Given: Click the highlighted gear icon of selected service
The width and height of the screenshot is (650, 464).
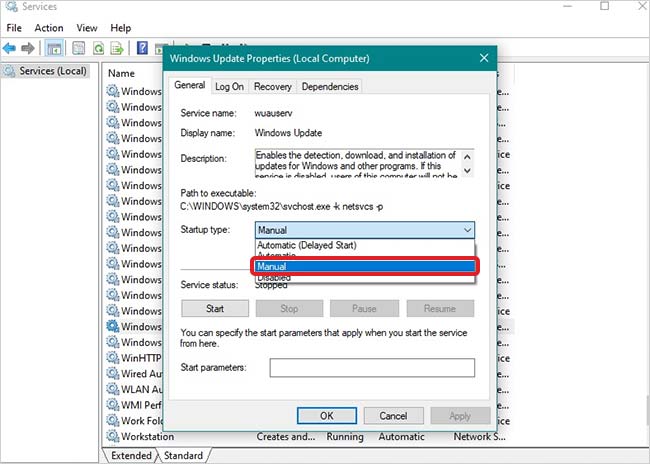Looking at the screenshot, I should coord(113,326).
